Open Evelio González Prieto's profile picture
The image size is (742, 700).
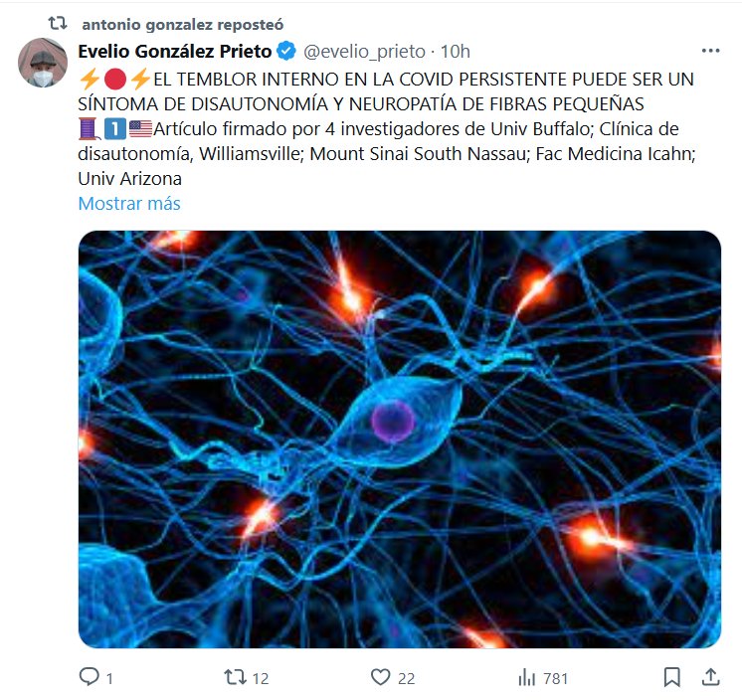point(43,63)
